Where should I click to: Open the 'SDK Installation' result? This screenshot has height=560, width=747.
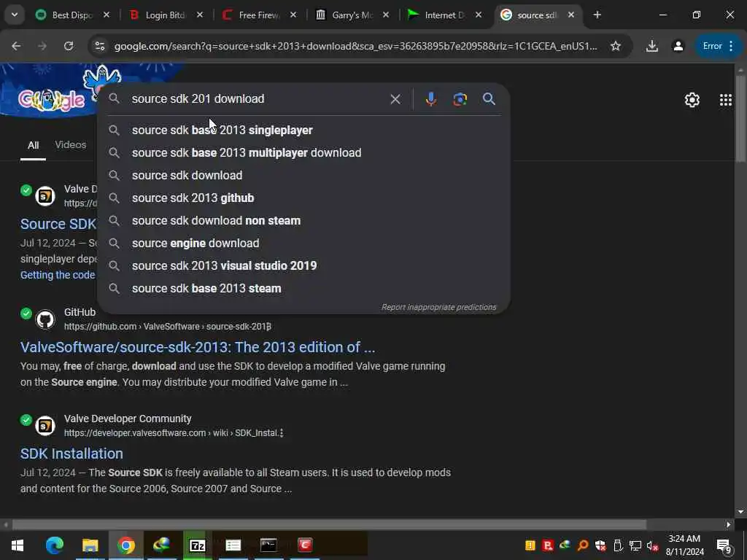click(71, 454)
